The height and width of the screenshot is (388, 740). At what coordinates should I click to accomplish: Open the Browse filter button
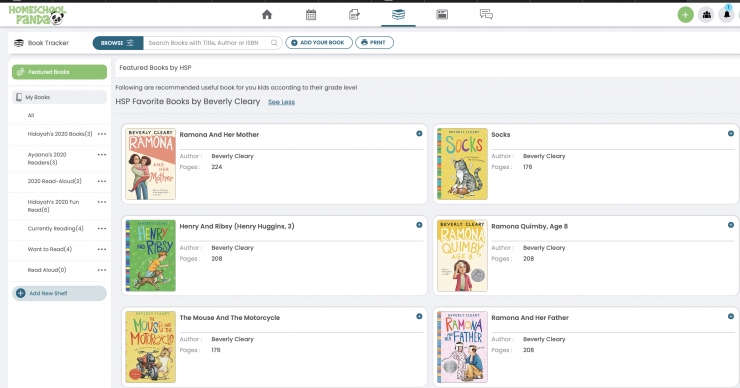click(118, 43)
